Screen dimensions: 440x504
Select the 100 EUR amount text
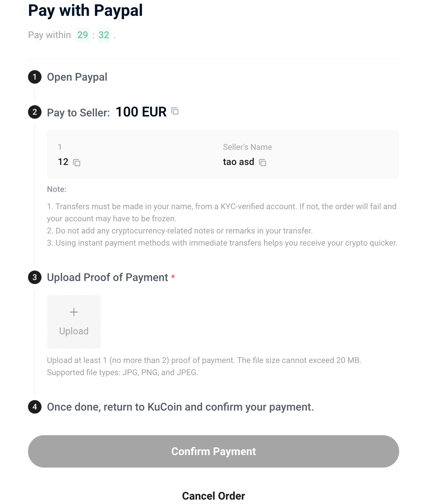tap(141, 112)
